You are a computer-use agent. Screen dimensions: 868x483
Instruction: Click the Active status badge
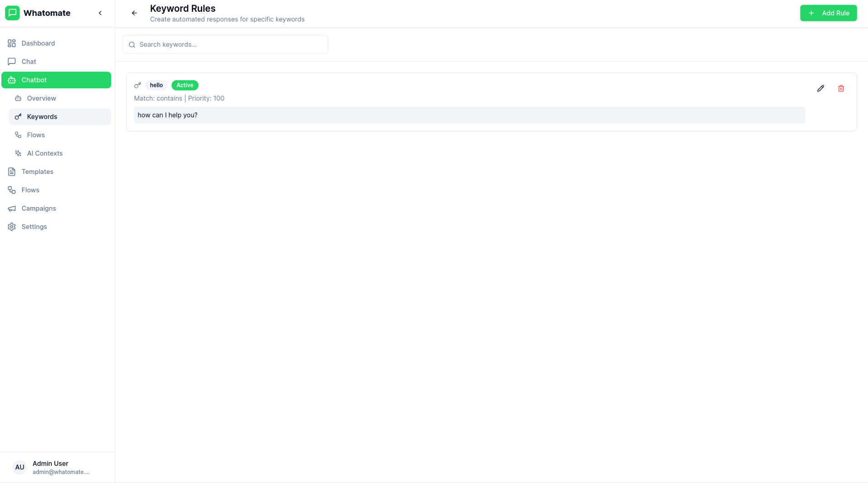click(x=184, y=85)
